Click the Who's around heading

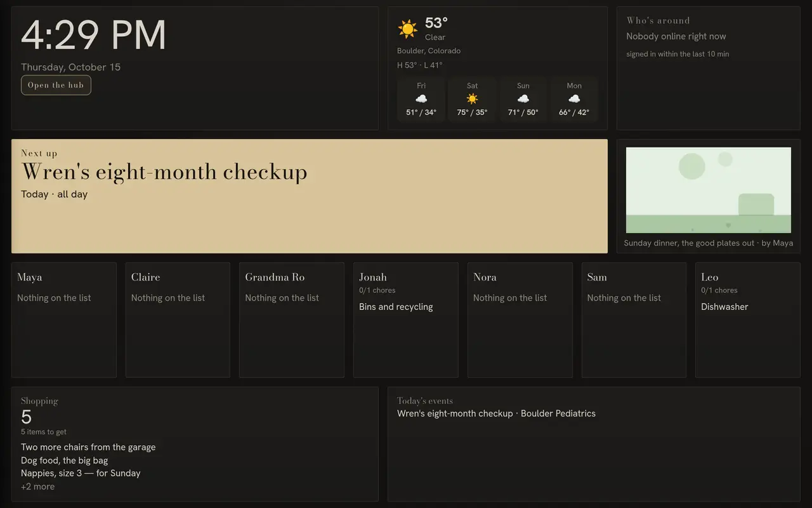pyautogui.click(x=658, y=20)
